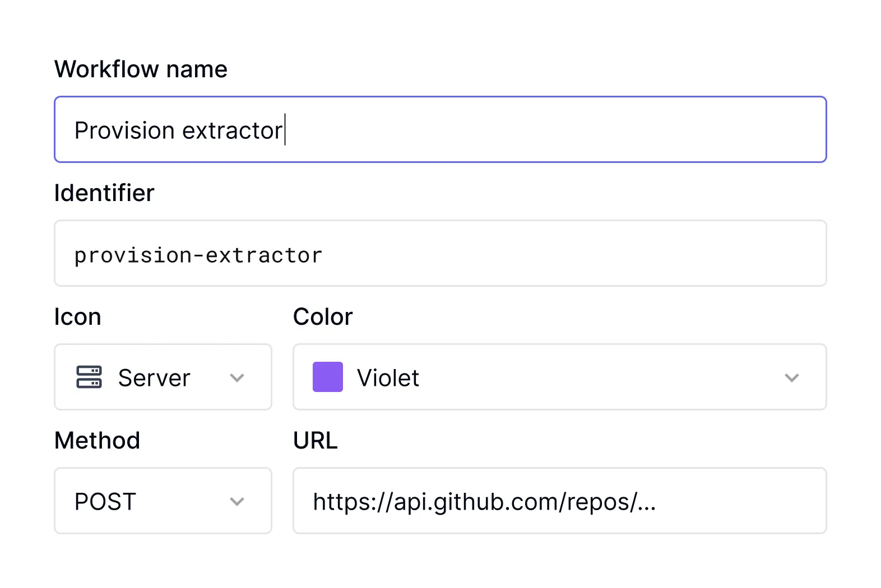Screen dimensions: 881x588
Task: Click the api.github.com URL text
Action: pyautogui.click(x=484, y=502)
